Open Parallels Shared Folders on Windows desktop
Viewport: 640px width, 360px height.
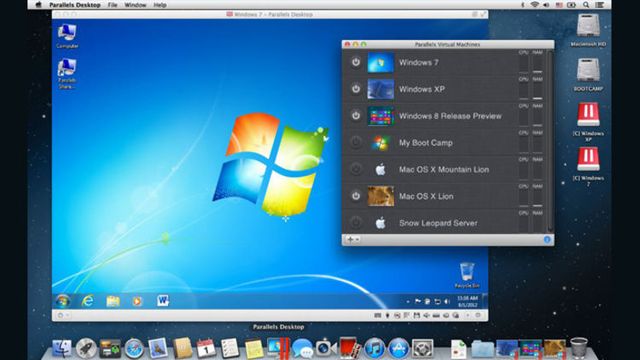click(67, 73)
